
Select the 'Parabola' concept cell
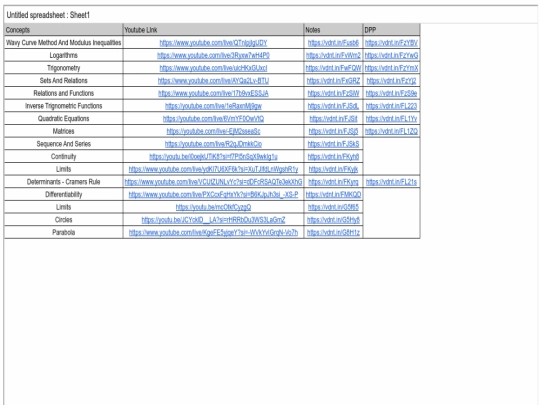[63, 232]
